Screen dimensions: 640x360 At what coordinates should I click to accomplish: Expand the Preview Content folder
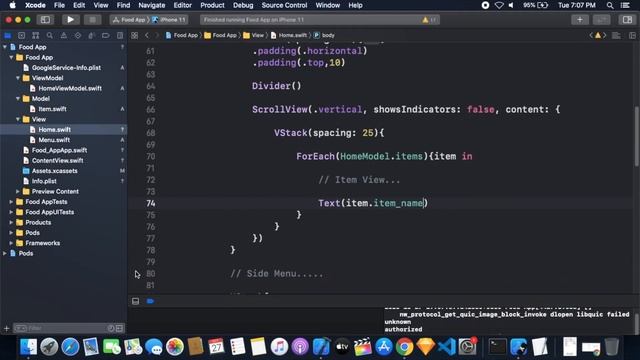pyautogui.click(x=18, y=191)
